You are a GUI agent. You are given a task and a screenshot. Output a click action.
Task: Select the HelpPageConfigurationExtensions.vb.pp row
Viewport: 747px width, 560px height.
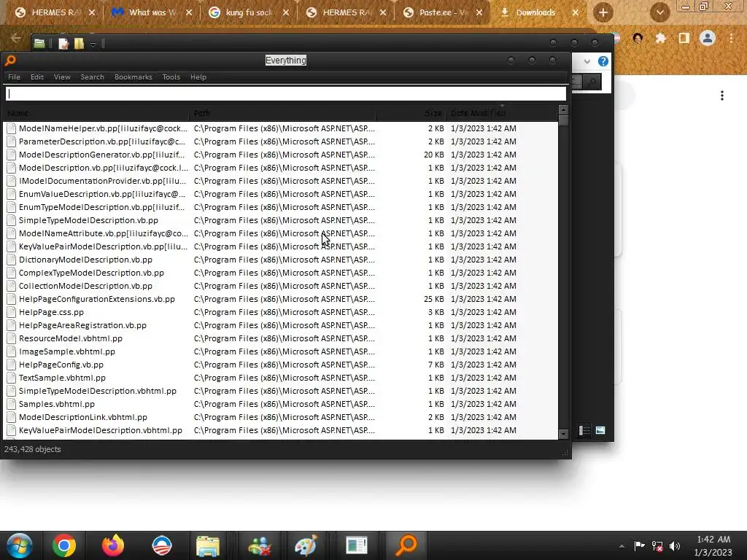pos(280,299)
